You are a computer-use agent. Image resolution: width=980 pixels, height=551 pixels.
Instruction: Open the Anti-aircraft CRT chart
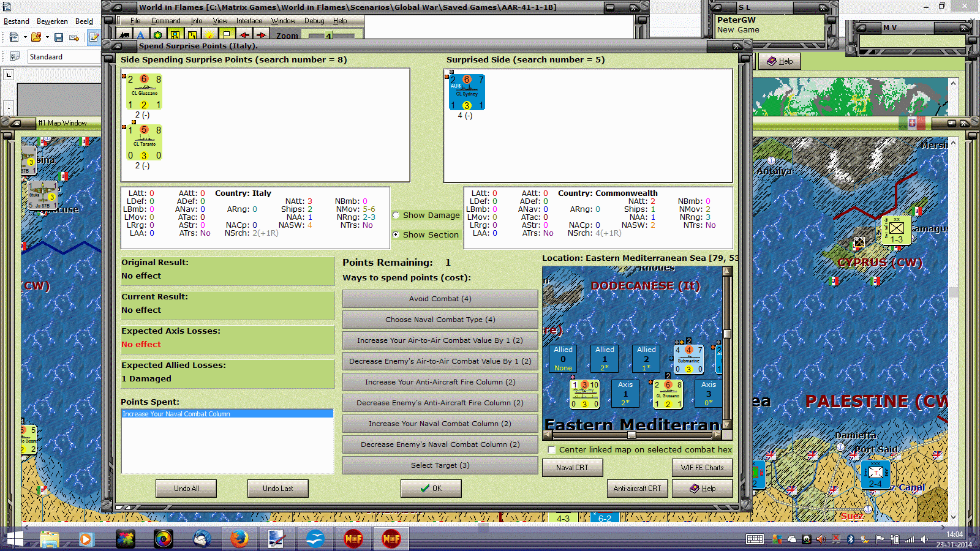[x=637, y=489]
